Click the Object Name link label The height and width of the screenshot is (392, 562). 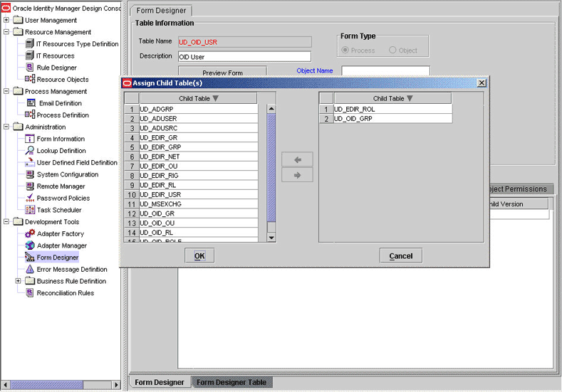pos(315,71)
